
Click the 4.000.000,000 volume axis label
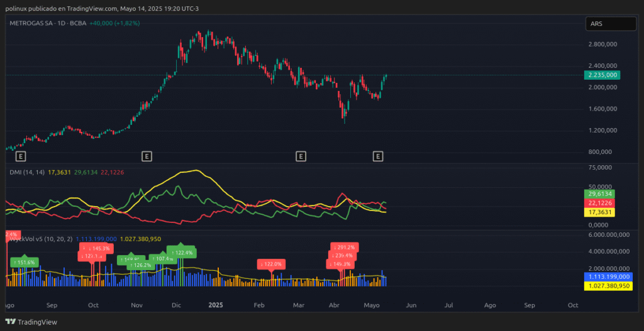coord(609,251)
